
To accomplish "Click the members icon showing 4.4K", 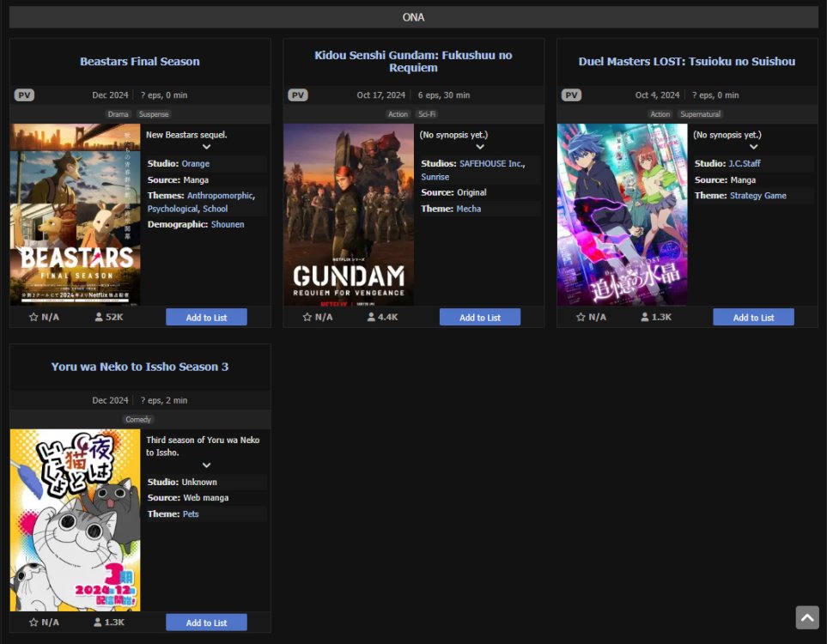I will click(371, 317).
